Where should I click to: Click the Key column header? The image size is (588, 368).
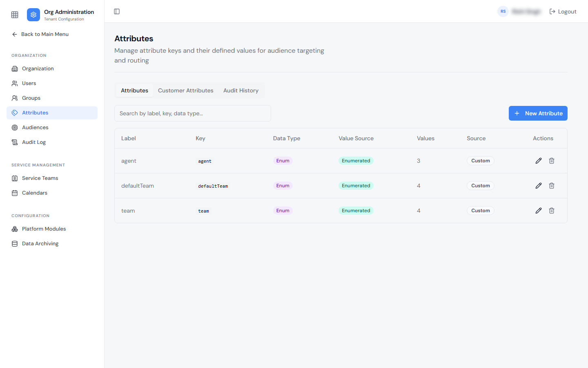tap(200, 138)
